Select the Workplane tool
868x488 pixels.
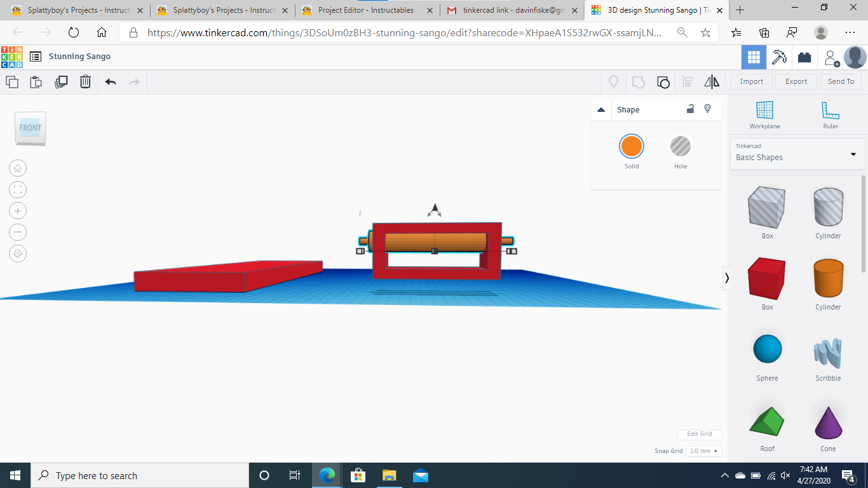click(764, 115)
